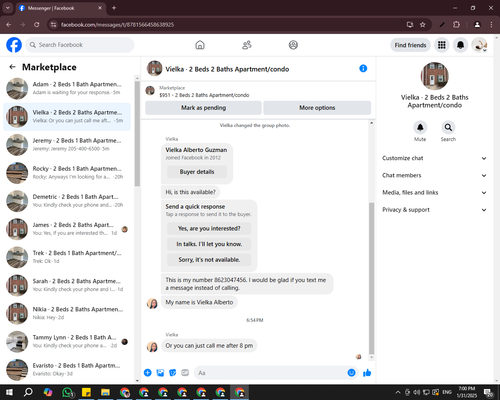This screenshot has width=500, height=400.
Task: Send quick response 'Yes, are you interested?'
Action: 209,229
